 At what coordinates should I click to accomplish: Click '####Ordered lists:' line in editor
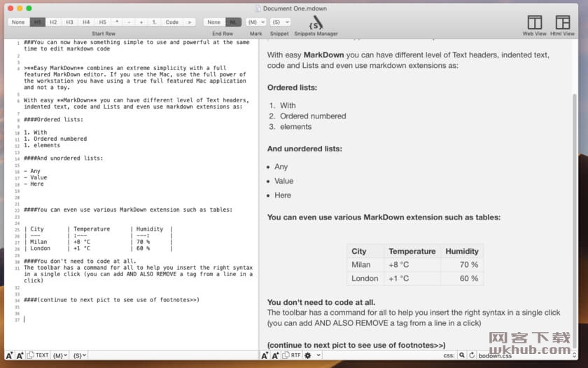53,119
